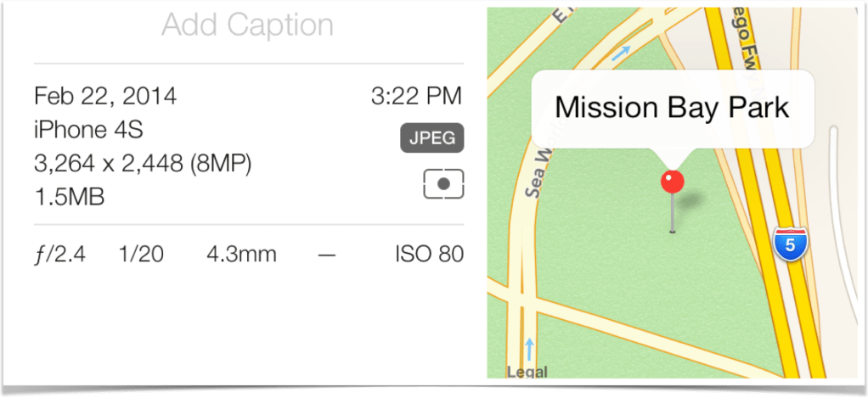
Task: Select the red map pin
Action: pos(673,181)
